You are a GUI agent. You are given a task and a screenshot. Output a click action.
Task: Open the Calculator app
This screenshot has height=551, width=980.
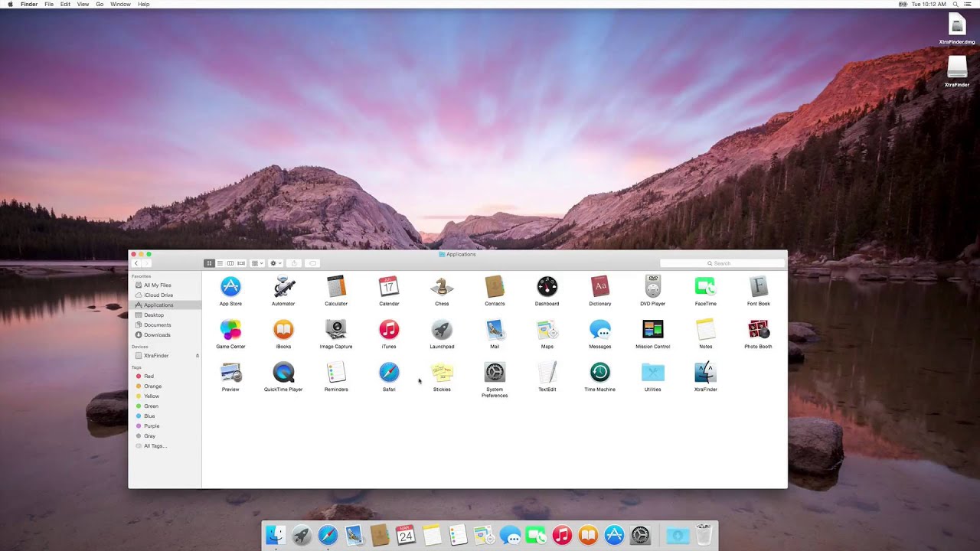click(x=336, y=287)
